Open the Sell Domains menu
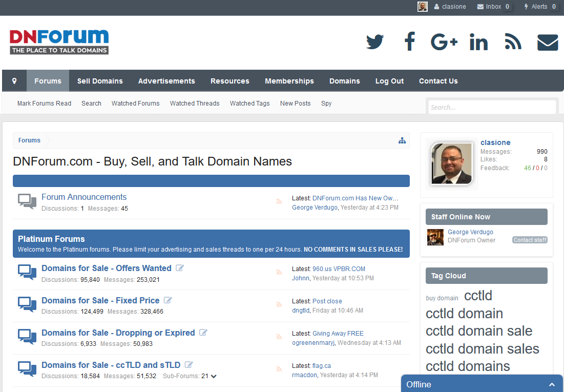Viewport: 564px width, 392px height. pyautogui.click(x=100, y=81)
